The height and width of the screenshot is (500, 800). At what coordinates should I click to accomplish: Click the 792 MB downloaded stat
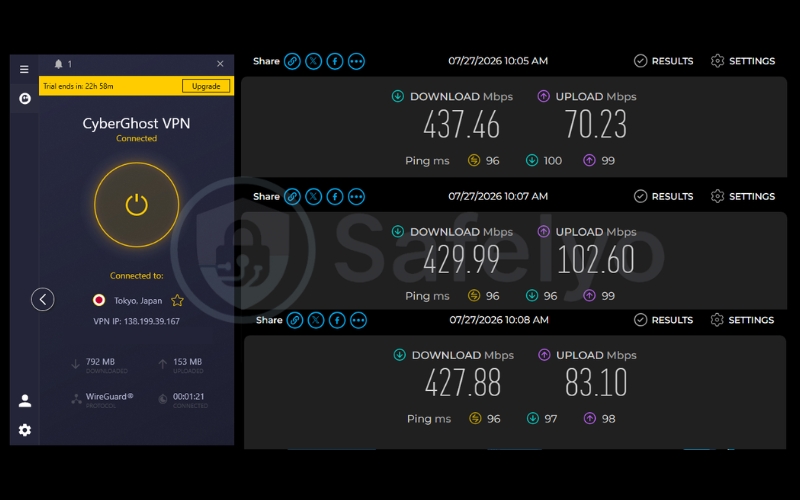coord(99,365)
